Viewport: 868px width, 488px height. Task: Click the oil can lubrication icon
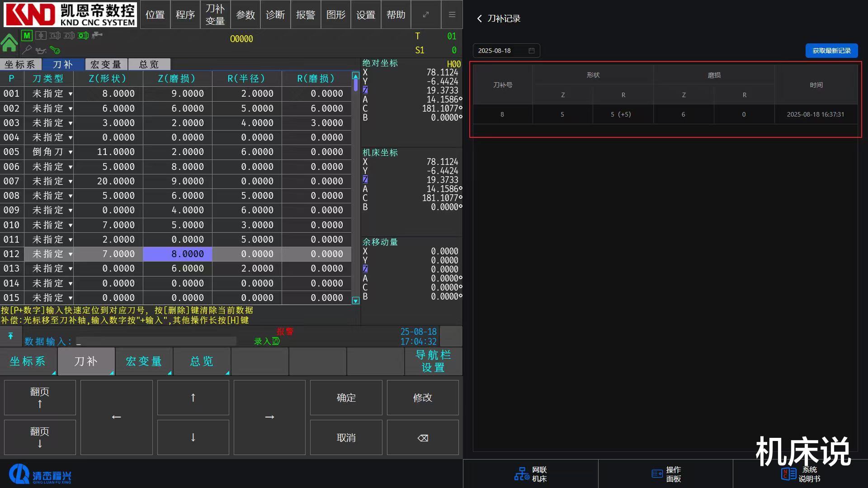click(41, 50)
